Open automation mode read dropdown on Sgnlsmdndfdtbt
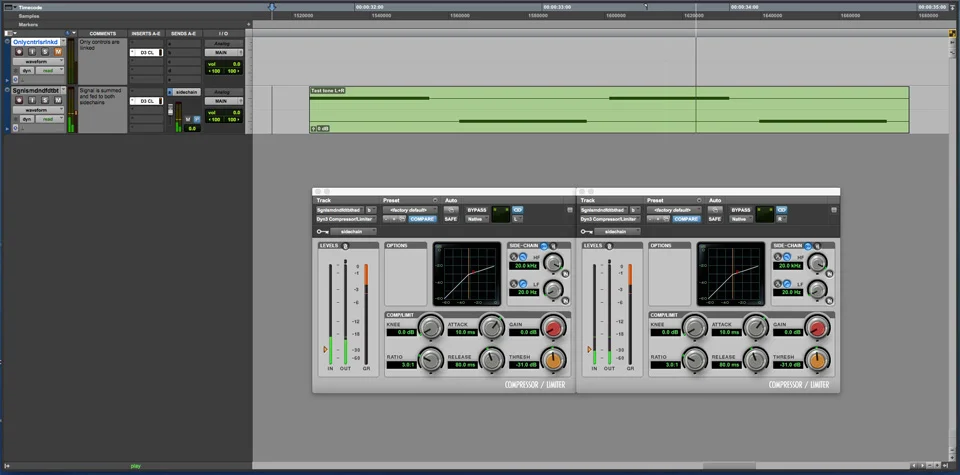Screen dimensions: 960x475 (x=50, y=119)
